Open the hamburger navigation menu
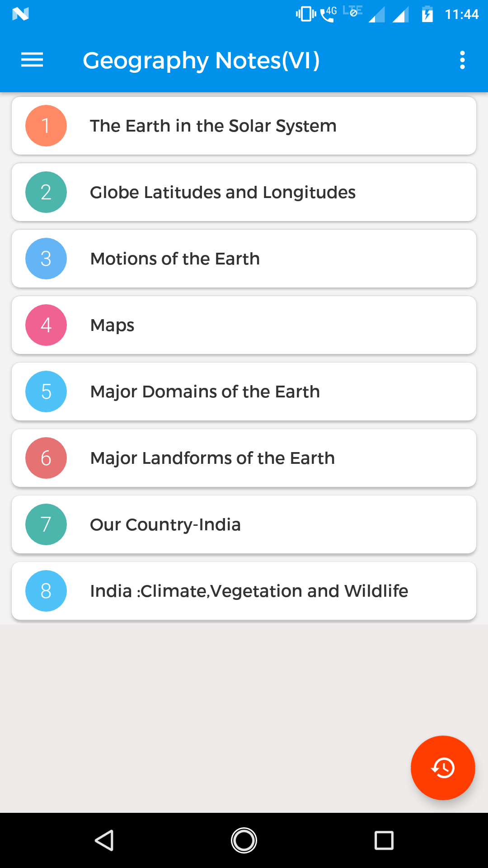488x868 pixels. [32, 60]
